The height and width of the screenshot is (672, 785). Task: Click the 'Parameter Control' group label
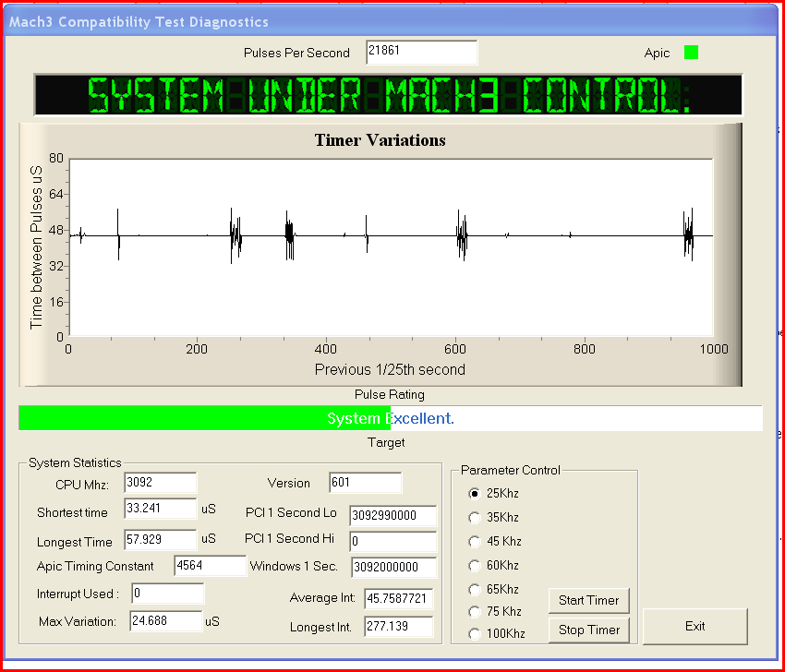510,471
